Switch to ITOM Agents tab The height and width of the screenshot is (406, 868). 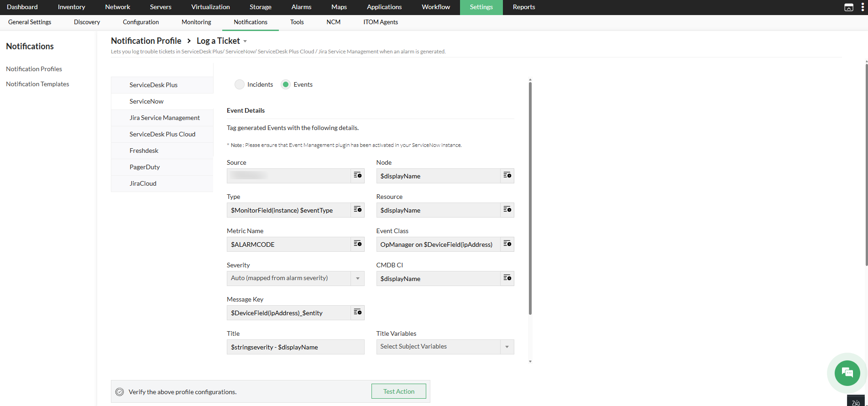coord(381,22)
